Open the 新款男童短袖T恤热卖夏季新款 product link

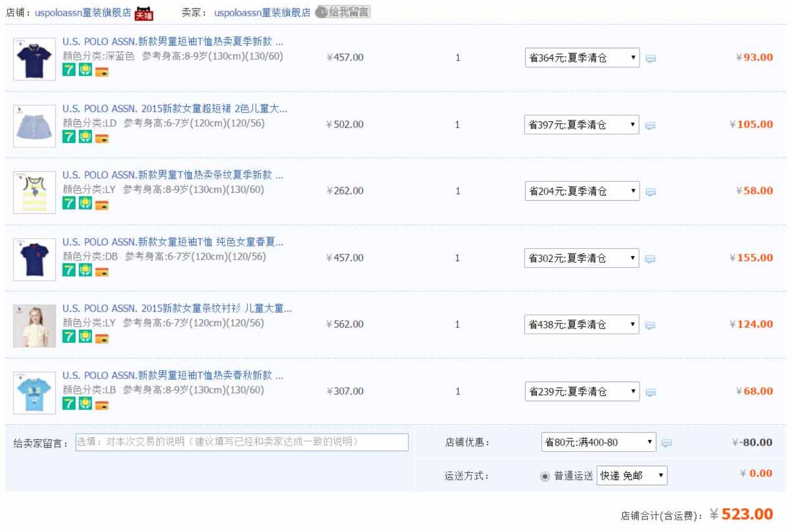173,42
